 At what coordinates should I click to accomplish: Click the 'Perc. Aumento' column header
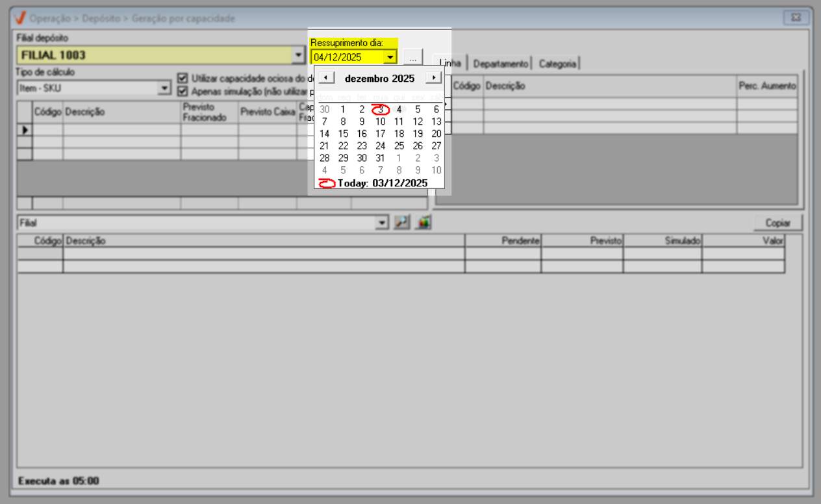767,86
